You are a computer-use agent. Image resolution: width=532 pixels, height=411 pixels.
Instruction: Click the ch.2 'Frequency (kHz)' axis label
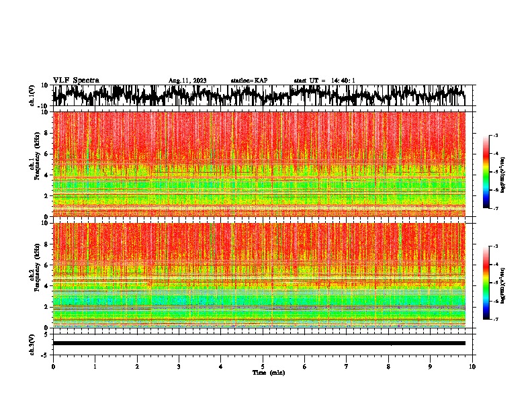(38, 267)
